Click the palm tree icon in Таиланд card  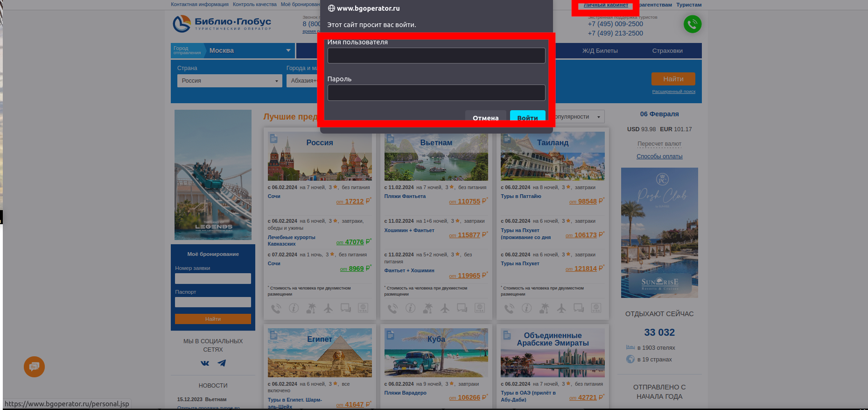pyautogui.click(x=544, y=308)
